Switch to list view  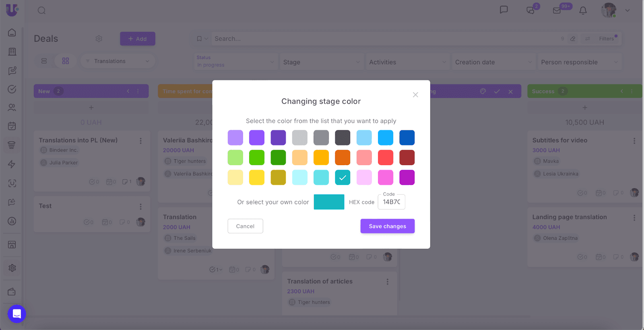coord(44,61)
